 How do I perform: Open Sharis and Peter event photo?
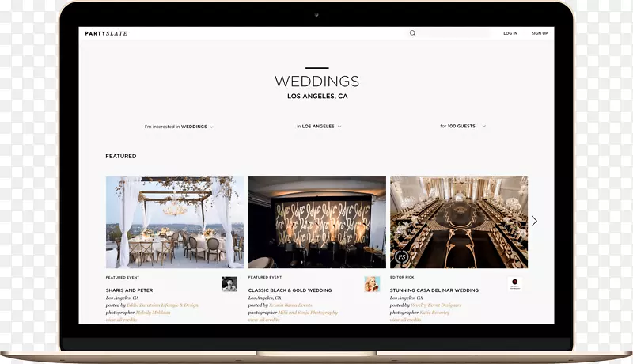175,222
